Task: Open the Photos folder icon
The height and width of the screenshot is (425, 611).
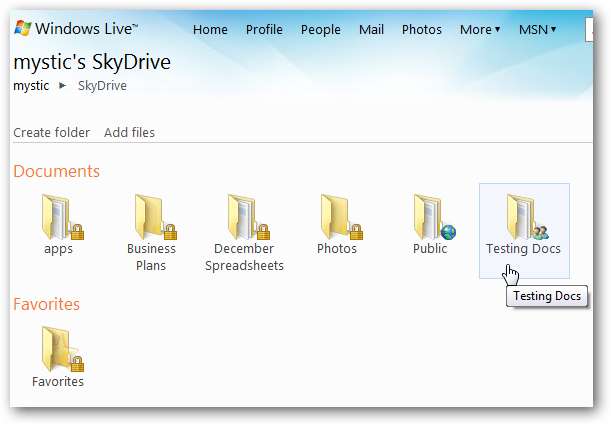Action: pyautogui.click(x=342, y=217)
